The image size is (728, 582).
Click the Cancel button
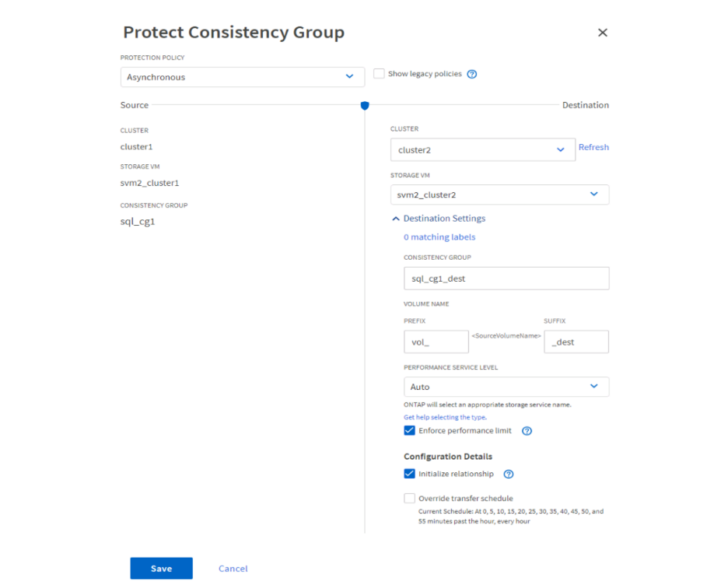[x=233, y=569]
